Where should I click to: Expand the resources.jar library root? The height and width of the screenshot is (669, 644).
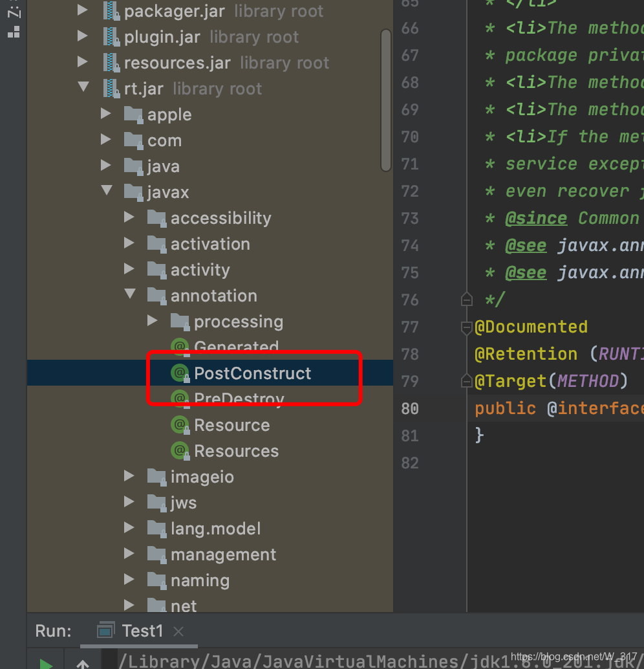coord(83,62)
